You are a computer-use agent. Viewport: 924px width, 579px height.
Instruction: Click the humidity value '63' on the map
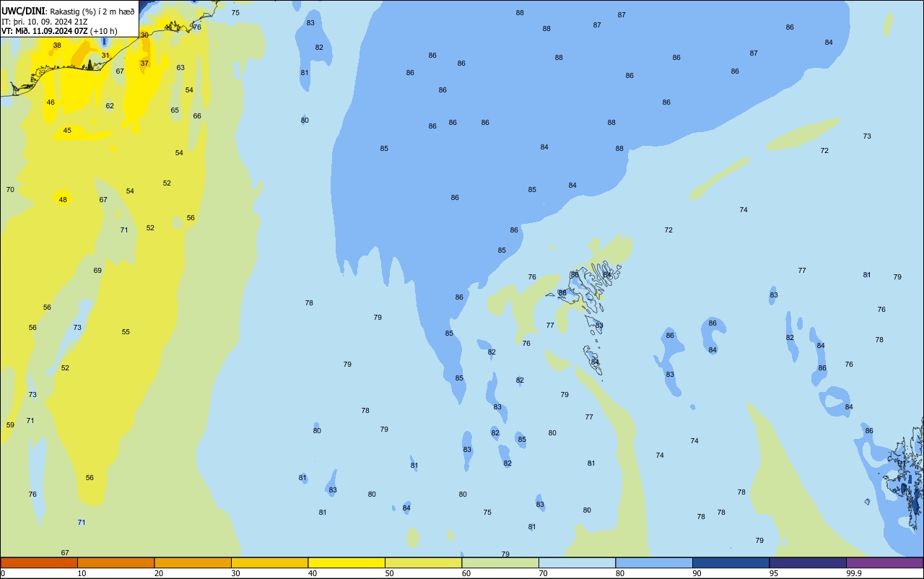(x=180, y=67)
